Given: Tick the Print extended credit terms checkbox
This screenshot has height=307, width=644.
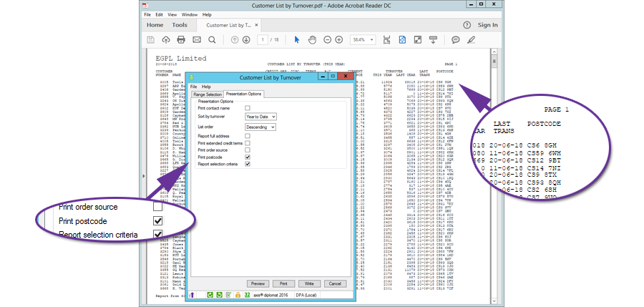Looking at the screenshot, I should (x=248, y=143).
